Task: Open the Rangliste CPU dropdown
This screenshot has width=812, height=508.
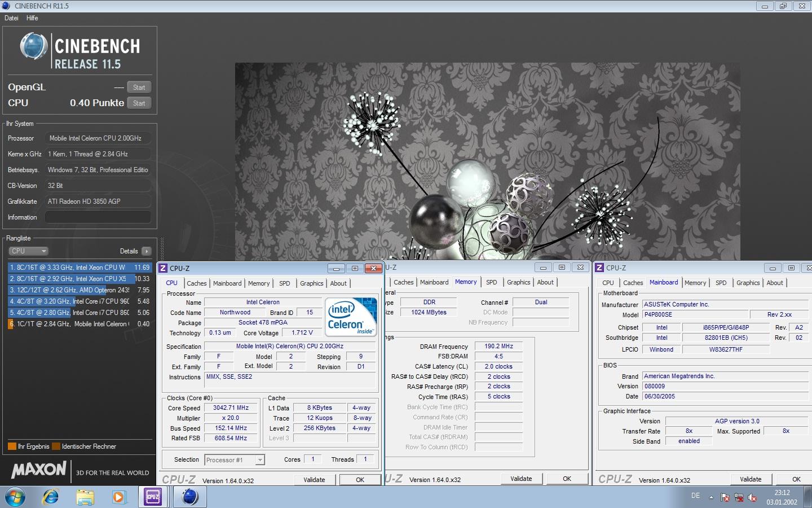Action: coord(28,251)
